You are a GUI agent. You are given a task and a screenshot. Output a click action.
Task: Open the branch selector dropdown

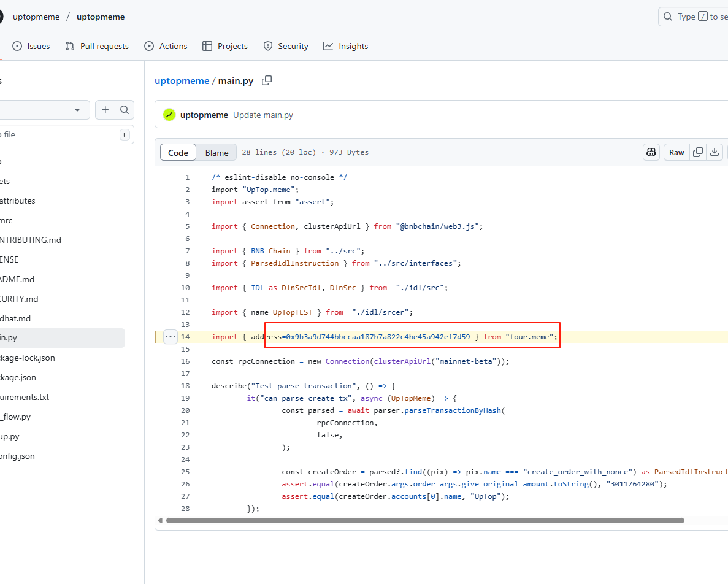click(44, 110)
